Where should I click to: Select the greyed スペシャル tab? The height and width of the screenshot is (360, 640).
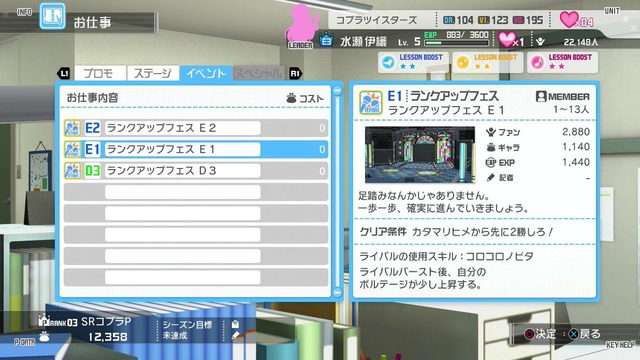click(x=258, y=73)
